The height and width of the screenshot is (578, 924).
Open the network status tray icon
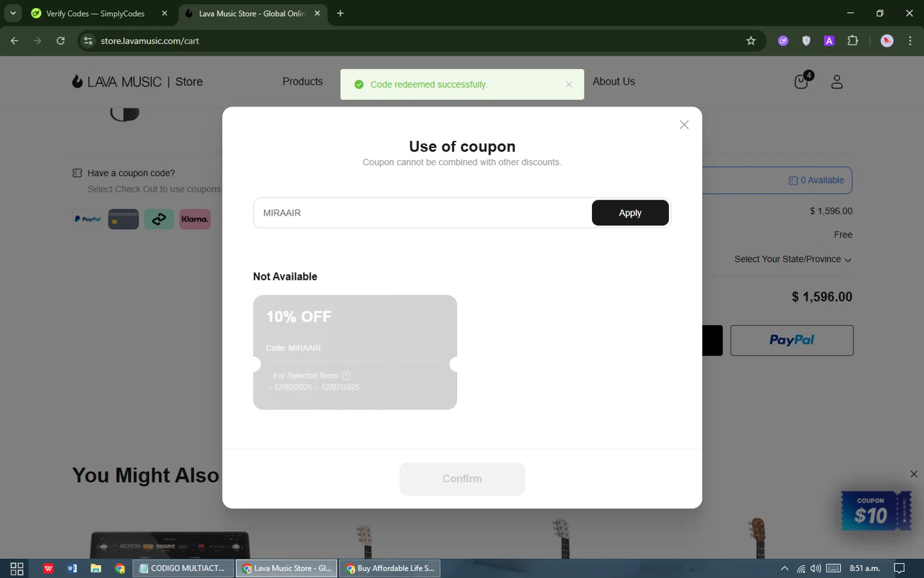800,568
